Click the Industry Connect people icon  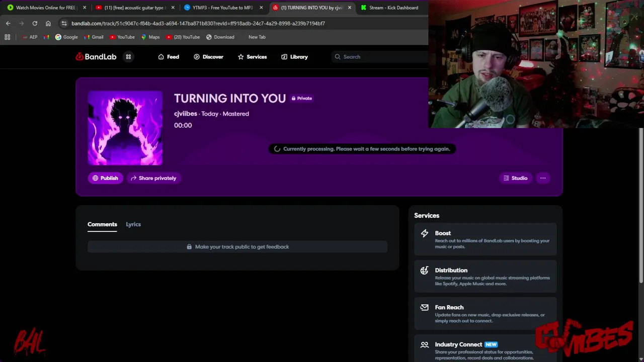click(425, 344)
